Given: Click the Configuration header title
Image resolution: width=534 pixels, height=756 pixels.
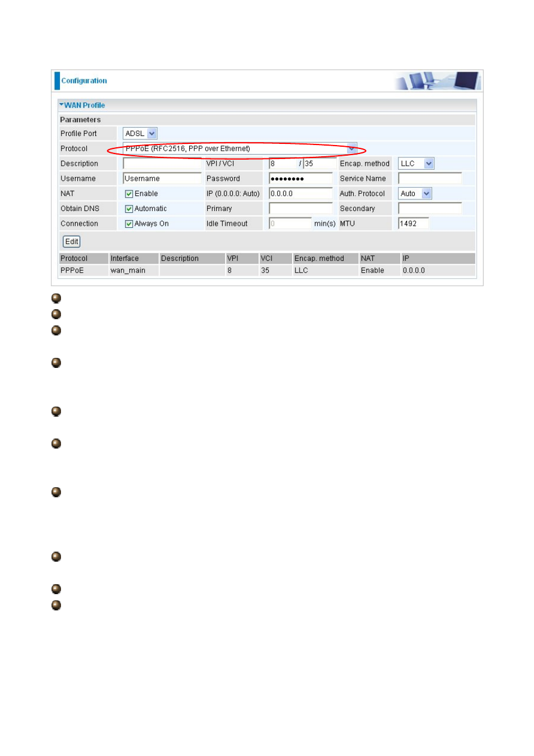Looking at the screenshot, I should click(84, 81).
